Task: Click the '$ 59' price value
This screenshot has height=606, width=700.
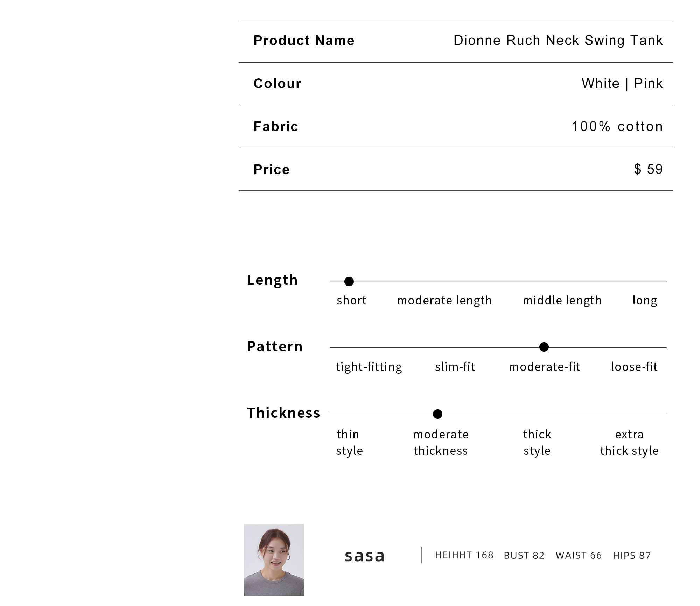Action: [x=649, y=169]
